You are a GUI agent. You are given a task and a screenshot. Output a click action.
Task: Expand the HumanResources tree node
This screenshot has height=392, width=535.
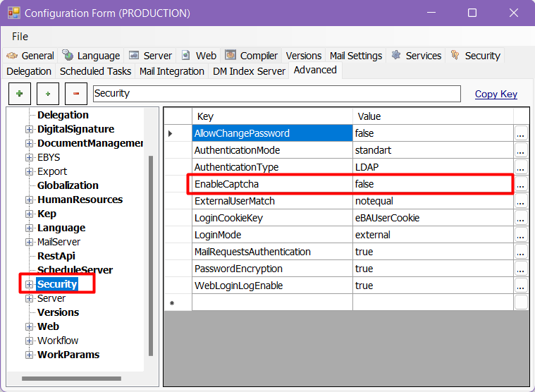[x=29, y=200]
